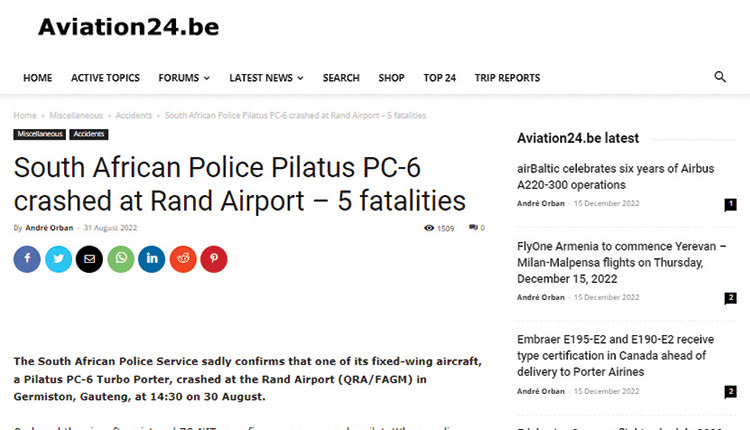Share article on WhatsApp
The image size is (750, 430).
tap(120, 259)
